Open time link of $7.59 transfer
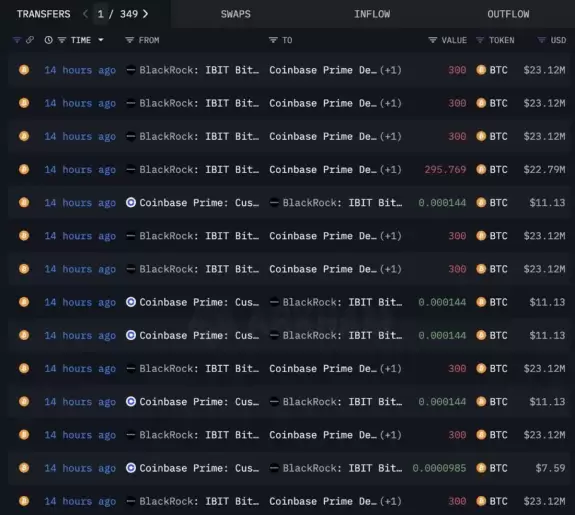This screenshot has width=575, height=515. [x=80, y=468]
